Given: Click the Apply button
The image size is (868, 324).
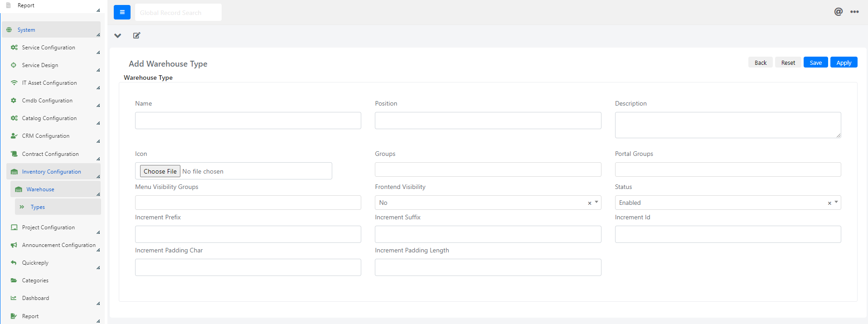Looking at the screenshot, I should click(844, 63).
